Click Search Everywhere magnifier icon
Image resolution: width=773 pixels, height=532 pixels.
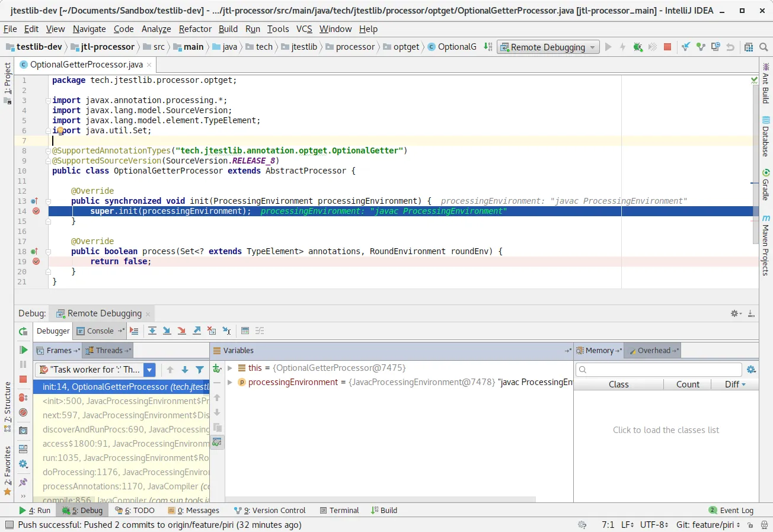764,47
